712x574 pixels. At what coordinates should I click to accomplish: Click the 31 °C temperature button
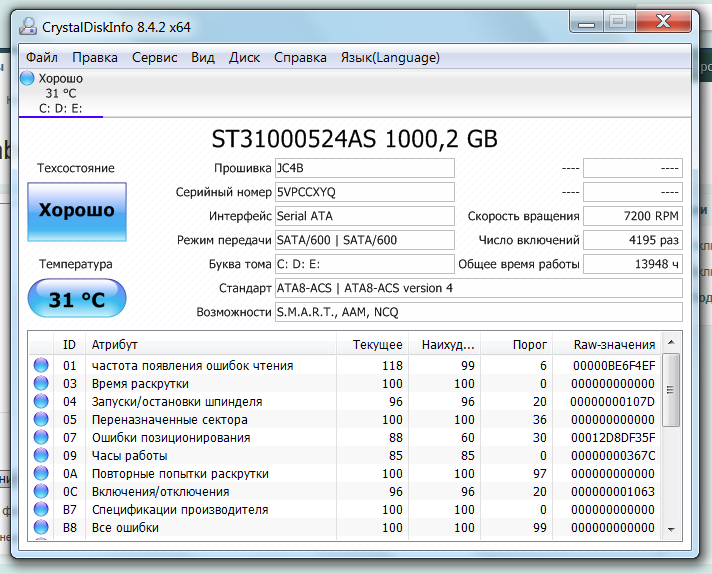pyautogui.click(x=77, y=299)
